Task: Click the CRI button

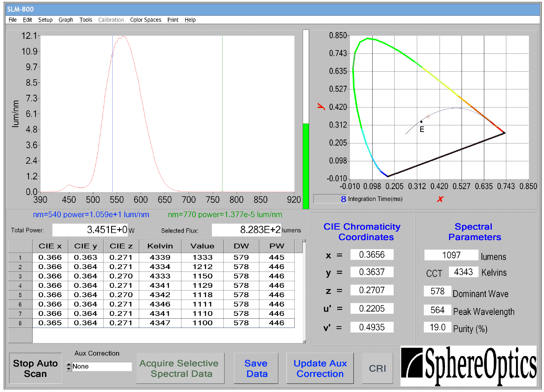Action: pos(377,368)
